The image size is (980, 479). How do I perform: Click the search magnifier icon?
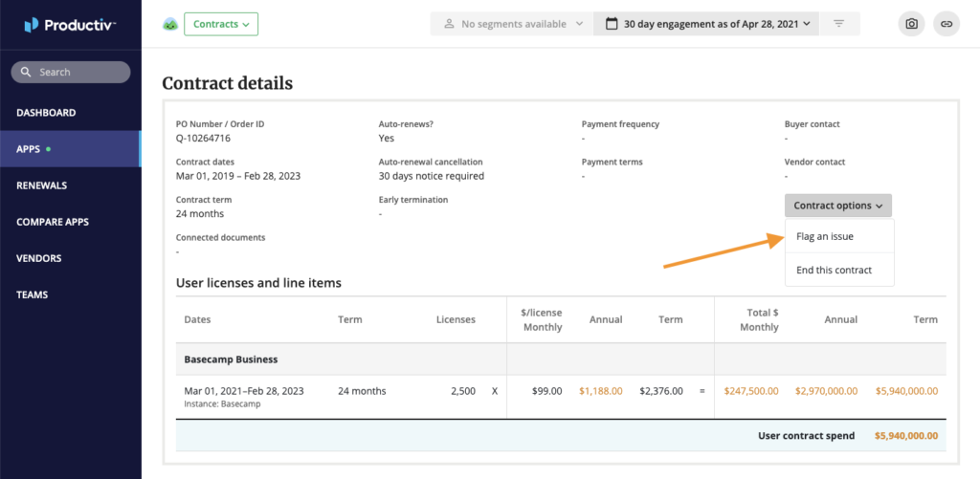click(27, 72)
